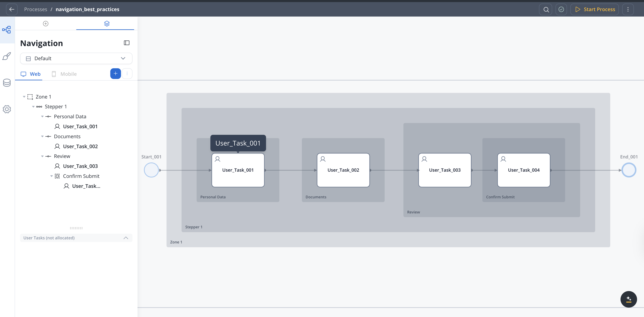Open the data model panel from sidebar
Image resolution: width=644 pixels, height=317 pixels.
[7, 83]
